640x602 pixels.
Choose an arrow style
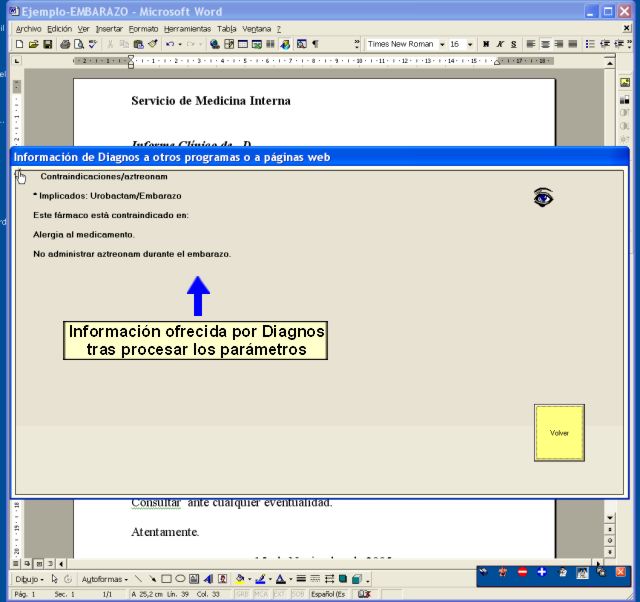click(x=329, y=579)
